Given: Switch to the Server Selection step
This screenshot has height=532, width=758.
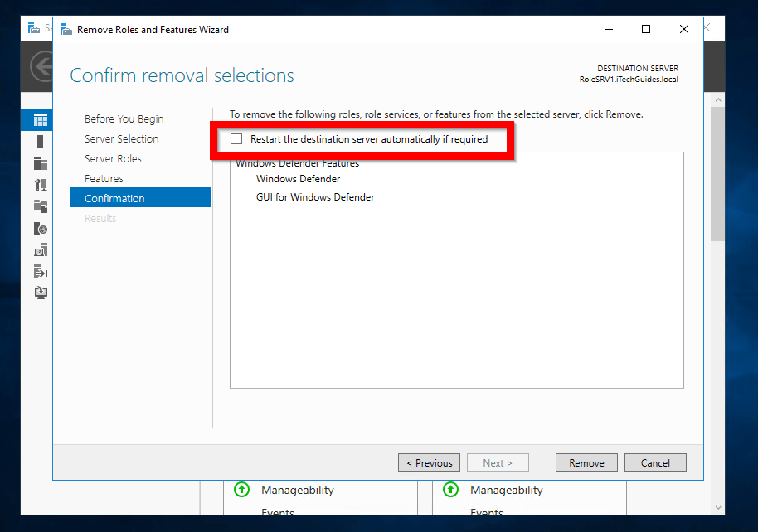Looking at the screenshot, I should 121,138.
